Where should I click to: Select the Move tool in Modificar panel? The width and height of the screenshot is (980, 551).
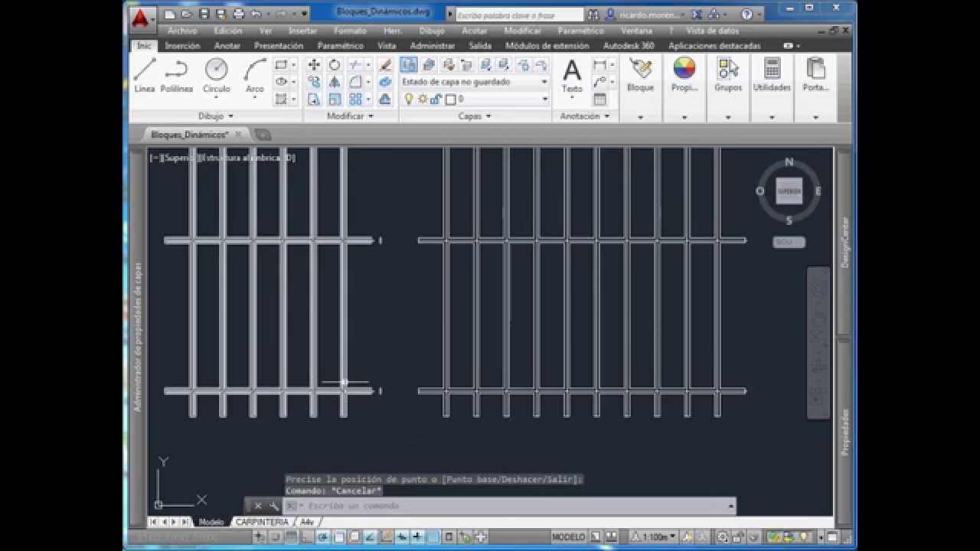314,65
